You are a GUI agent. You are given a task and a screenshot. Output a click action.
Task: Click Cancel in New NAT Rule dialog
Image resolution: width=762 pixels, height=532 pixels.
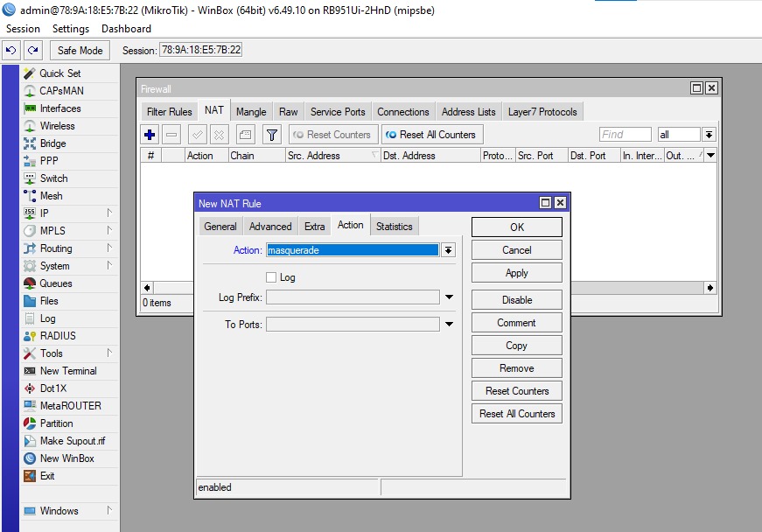pos(516,249)
